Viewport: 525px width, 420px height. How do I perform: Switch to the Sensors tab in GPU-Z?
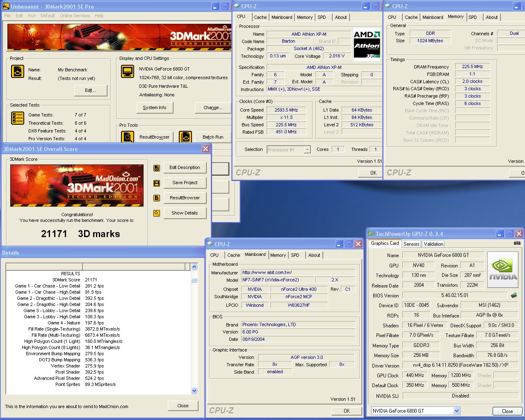click(411, 244)
